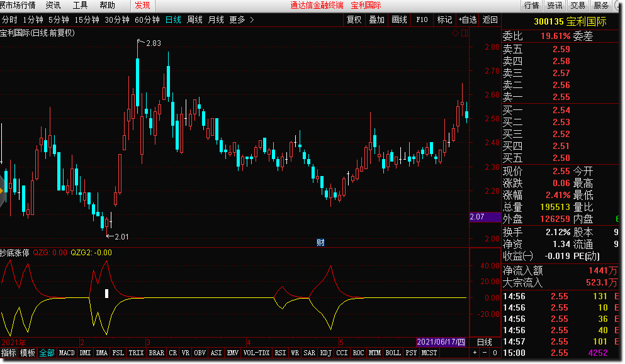Viewport: 625px width, 364px height.
Task: Click the 抄底涨停 indicator name
Action: 14,253
